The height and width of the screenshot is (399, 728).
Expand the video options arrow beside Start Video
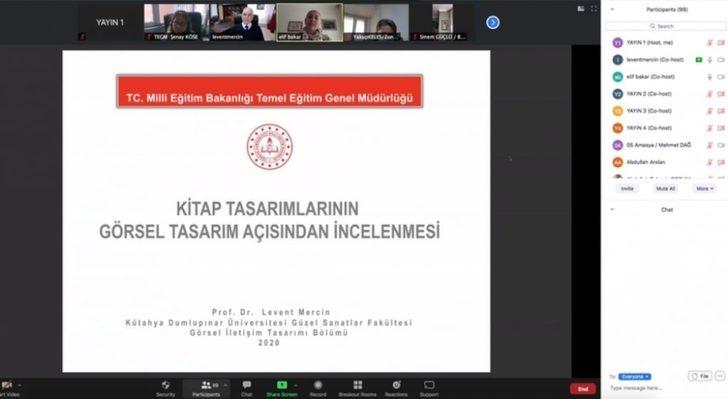point(20,385)
